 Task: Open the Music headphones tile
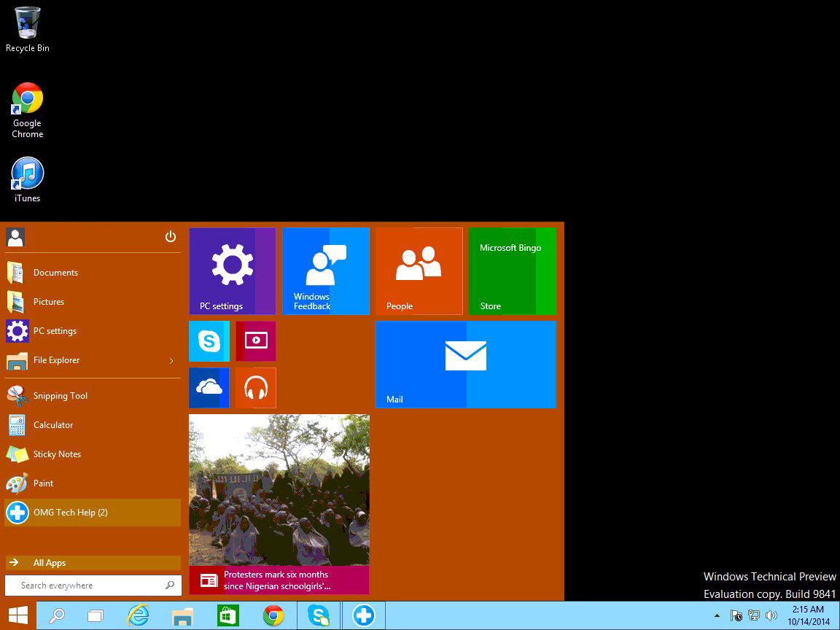(256, 388)
